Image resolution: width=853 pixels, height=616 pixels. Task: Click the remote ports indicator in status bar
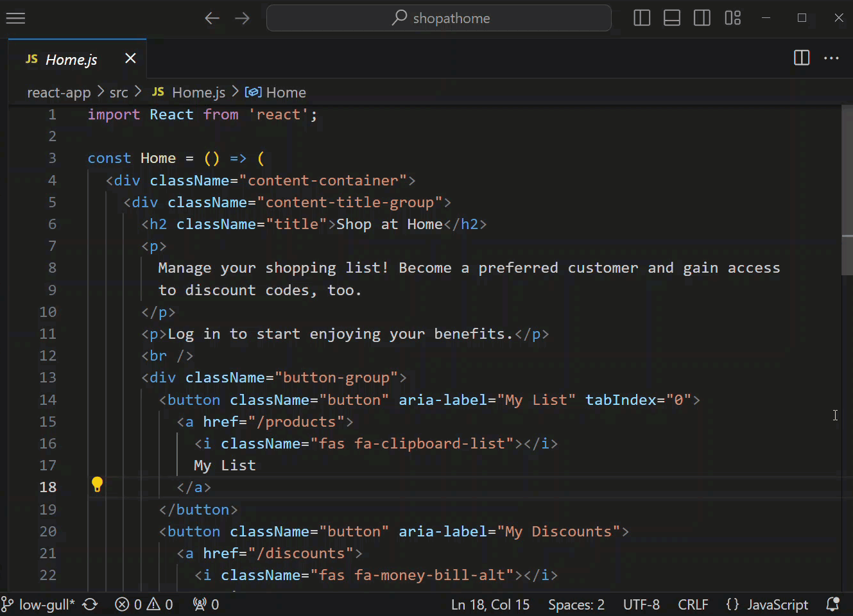point(205,604)
